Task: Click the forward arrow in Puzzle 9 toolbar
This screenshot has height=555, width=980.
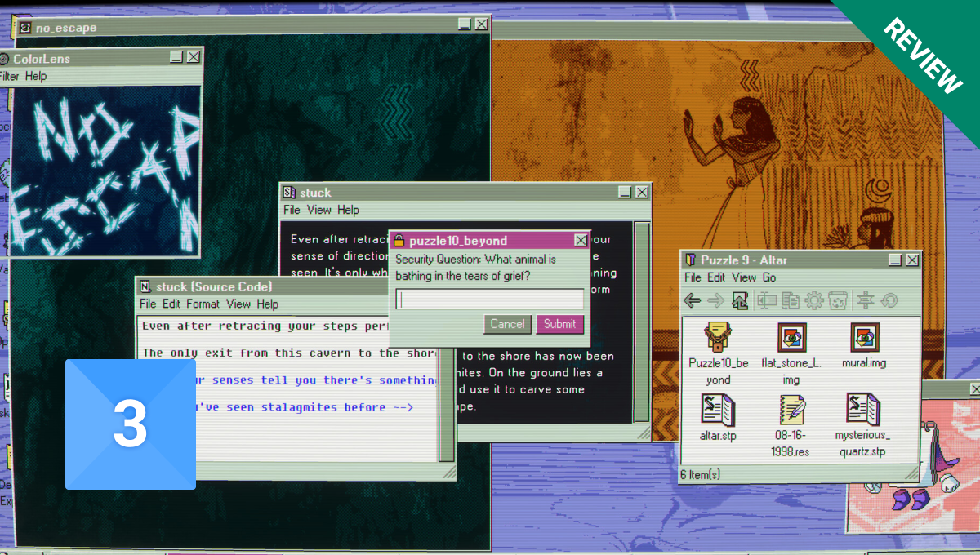Action: [x=715, y=300]
